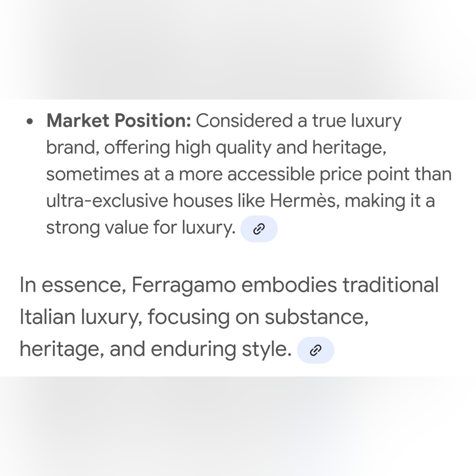Image resolution: width=476 pixels, height=476 pixels.
Task: Click the word "focusing" in the summary
Action: click(188, 317)
